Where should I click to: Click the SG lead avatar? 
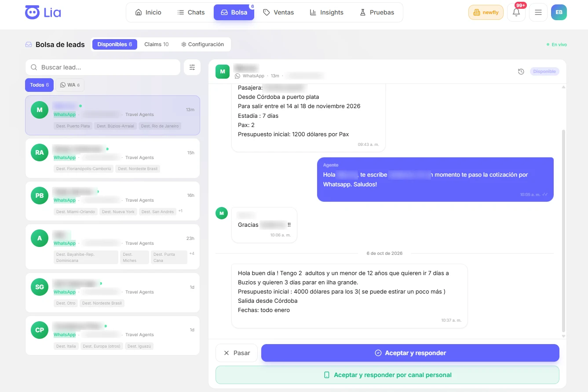[x=40, y=287]
